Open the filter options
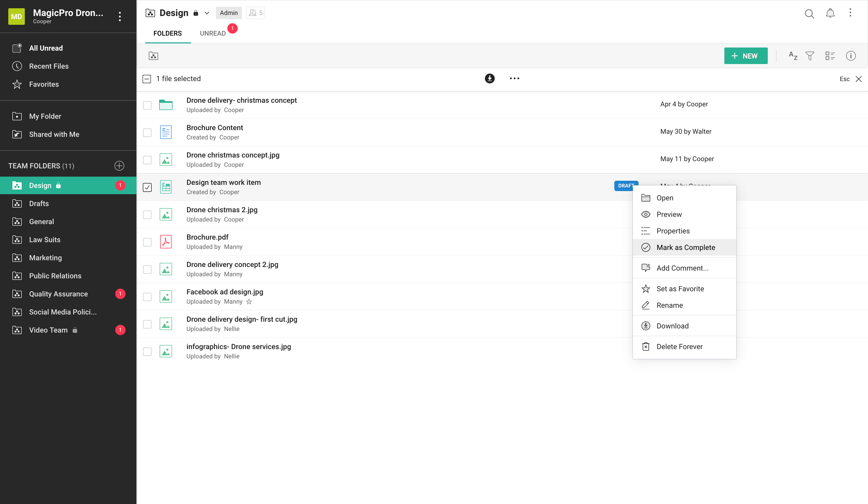 click(x=810, y=56)
